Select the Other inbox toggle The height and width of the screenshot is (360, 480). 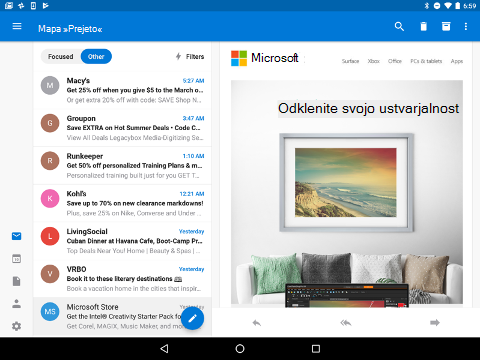tap(96, 56)
